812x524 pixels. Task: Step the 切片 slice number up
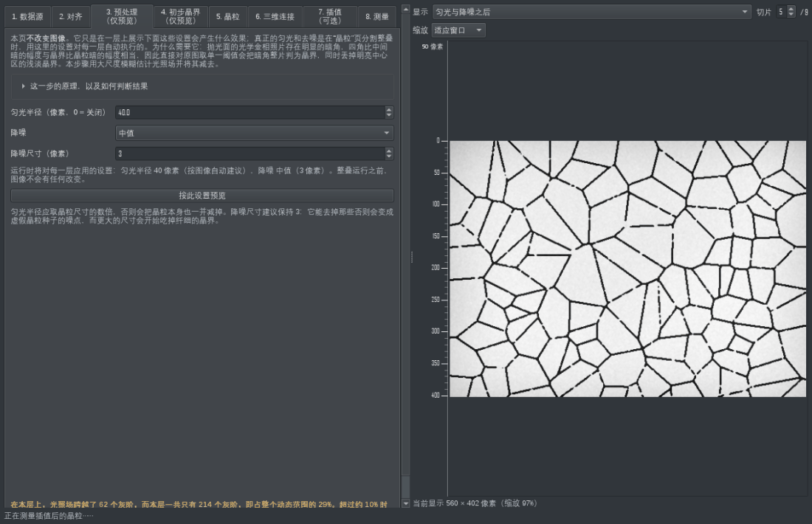coord(791,9)
